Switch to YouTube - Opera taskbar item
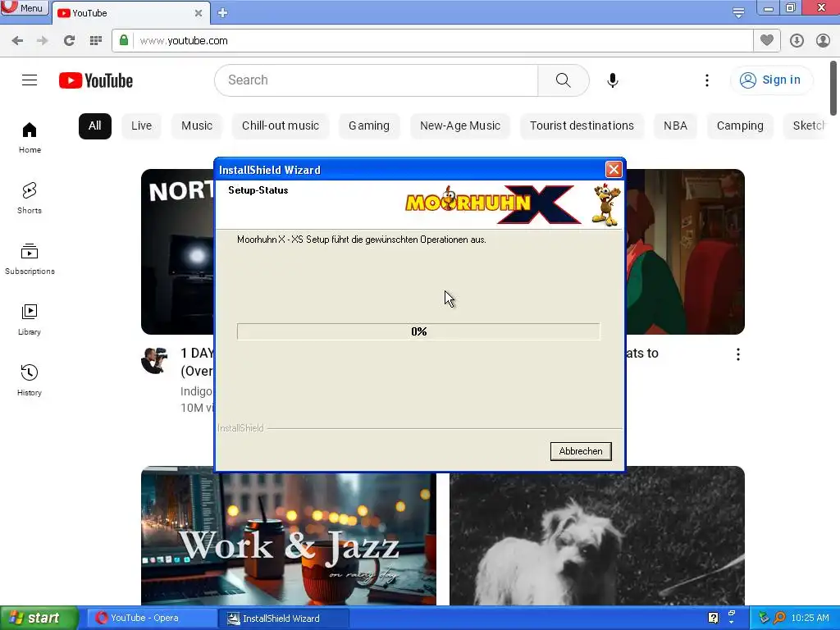The width and height of the screenshot is (840, 630). (152, 619)
